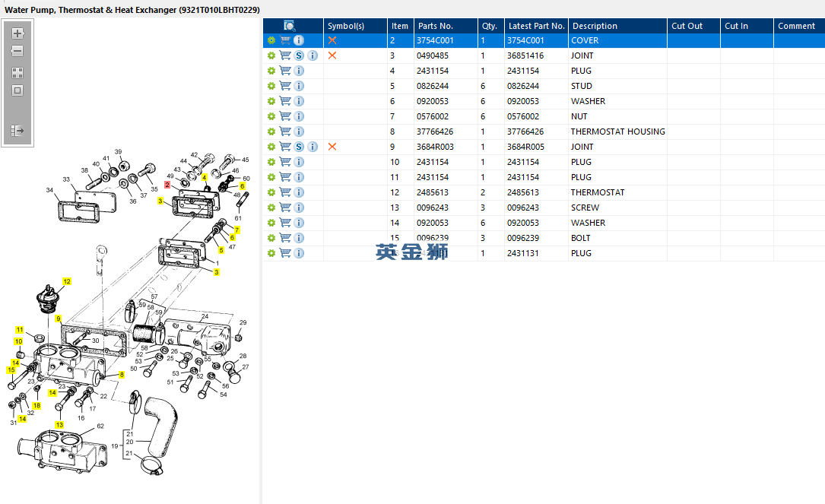Add item 6 WASHER to the cart

point(285,101)
